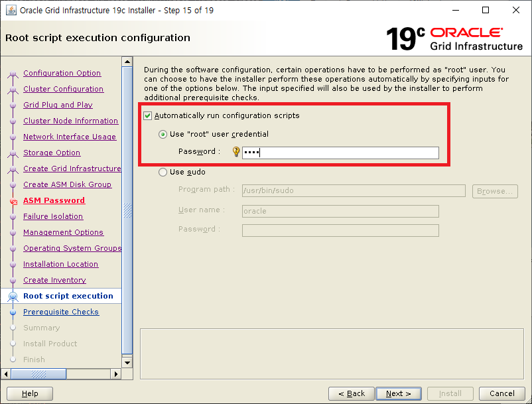Click the Cancel button
The image size is (532, 404).
[502, 394]
